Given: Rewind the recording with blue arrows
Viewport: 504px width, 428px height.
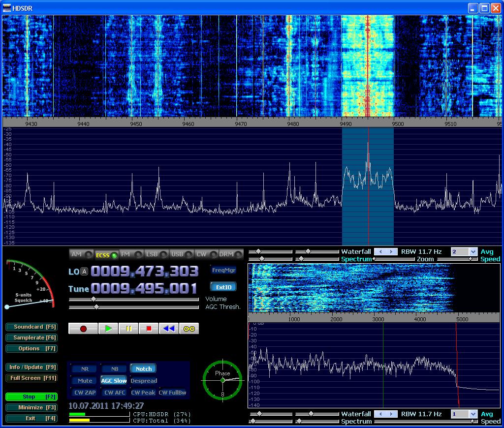Looking at the screenshot, I should (x=169, y=329).
